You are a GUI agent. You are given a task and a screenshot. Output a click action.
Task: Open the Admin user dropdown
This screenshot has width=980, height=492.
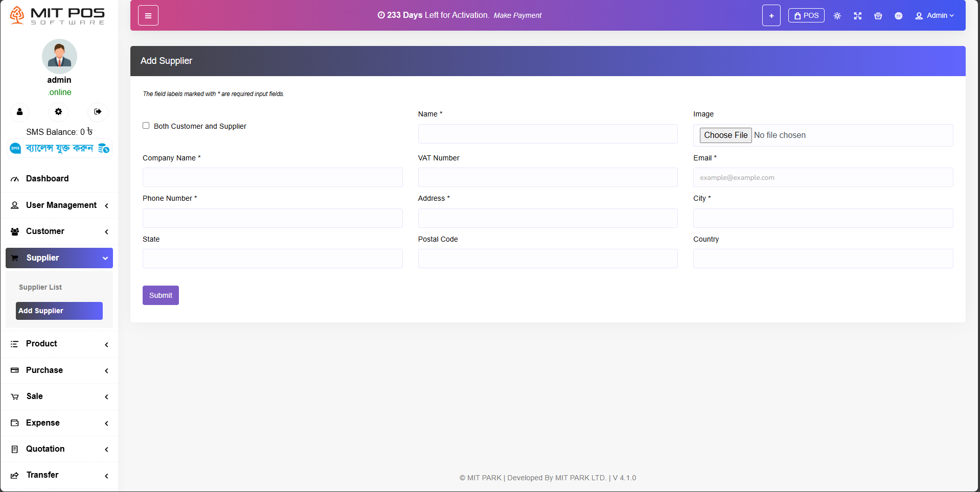[934, 16]
